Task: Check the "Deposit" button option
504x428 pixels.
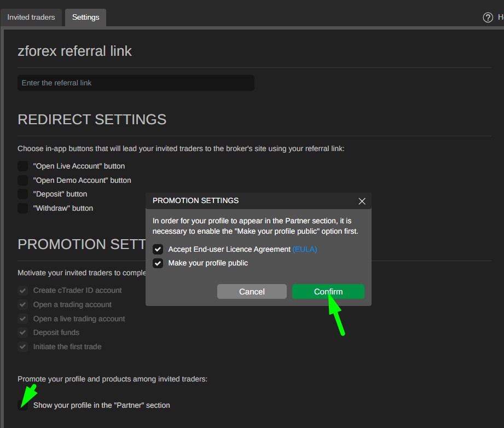Action: 23,194
